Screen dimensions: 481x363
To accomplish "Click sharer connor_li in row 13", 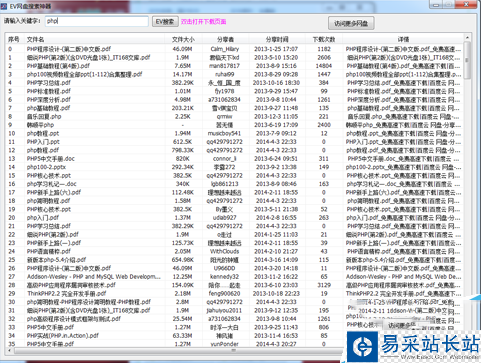I will pos(225,159).
